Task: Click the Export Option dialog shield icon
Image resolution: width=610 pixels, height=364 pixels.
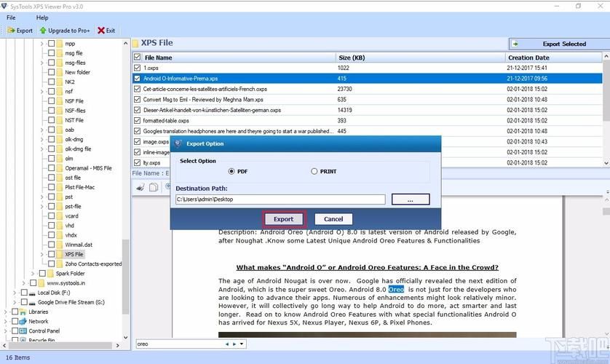Action: tap(178, 143)
